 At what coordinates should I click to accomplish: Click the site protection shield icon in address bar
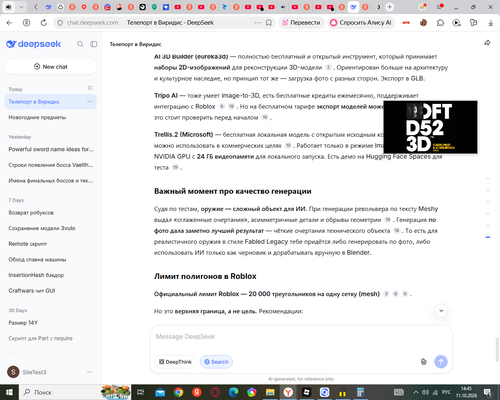click(60, 23)
